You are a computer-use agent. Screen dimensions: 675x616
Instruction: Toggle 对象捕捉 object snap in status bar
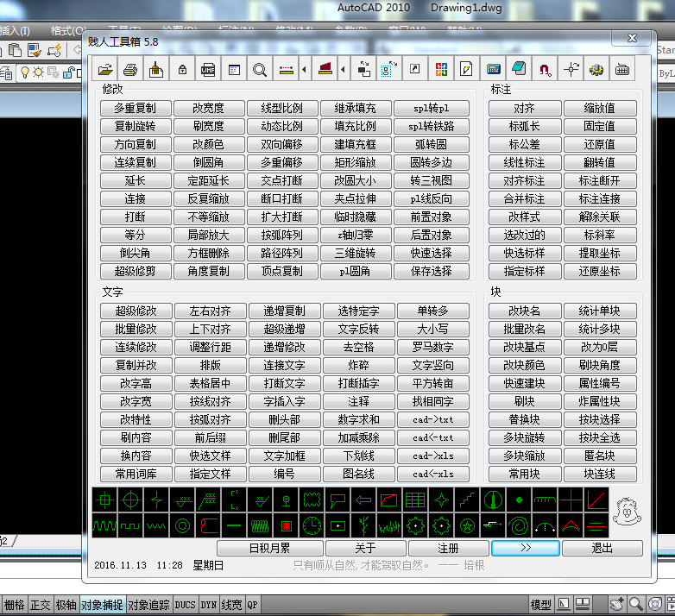(x=102, y=606)
